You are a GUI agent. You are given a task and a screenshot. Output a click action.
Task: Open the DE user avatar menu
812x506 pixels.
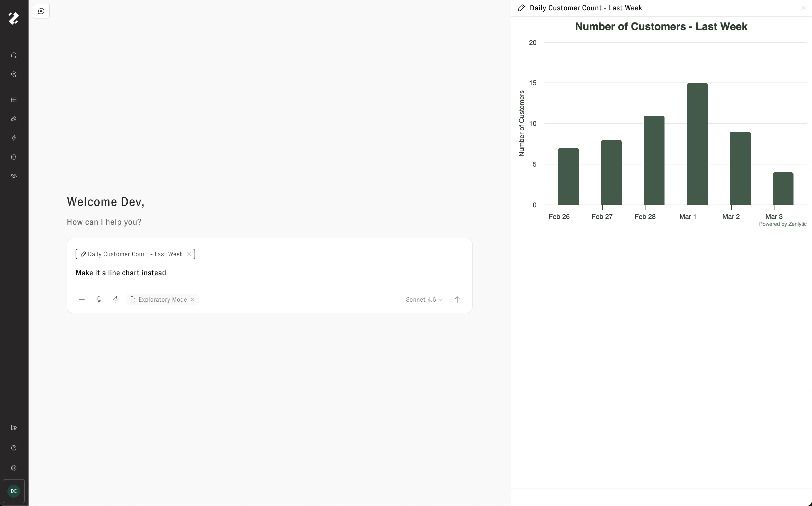pyautogui.click(x=14, y=491)
